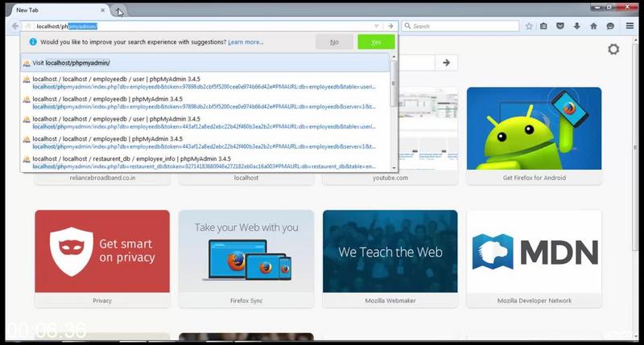Open the Firefox Sync tile
The image size is (644, 345).
coord(246,259)
